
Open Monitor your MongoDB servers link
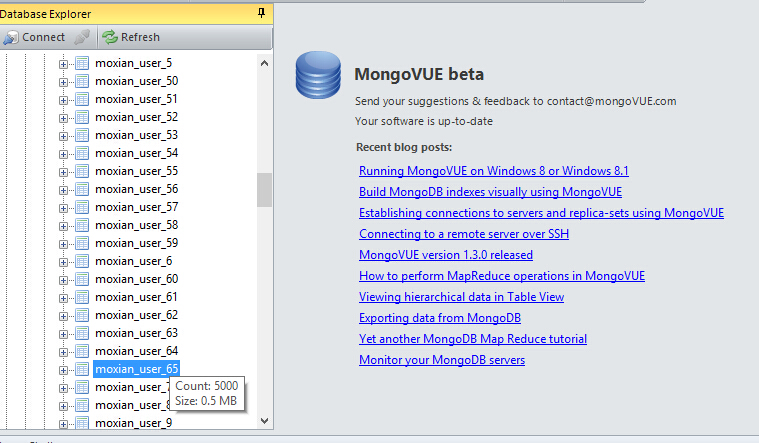[442, 360]
